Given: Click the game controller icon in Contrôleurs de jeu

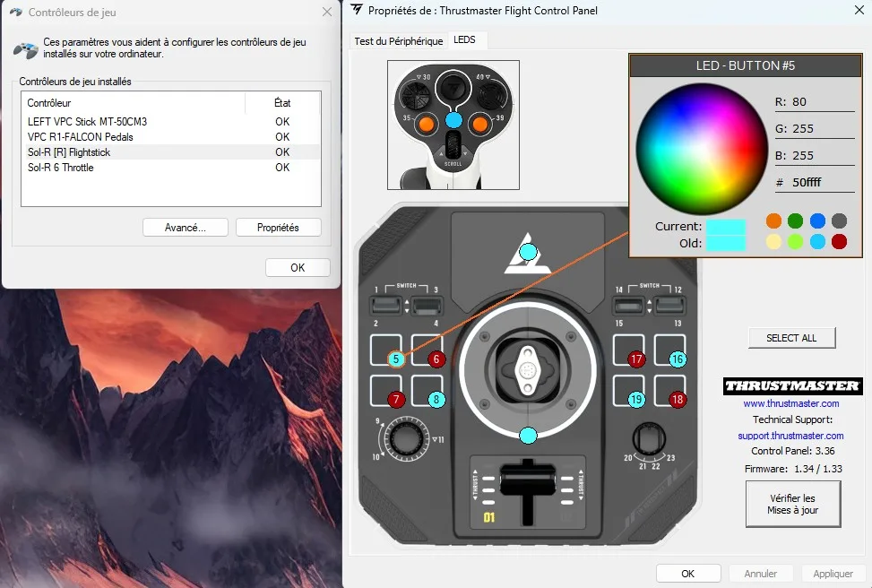Looking at the screenshot, I should tap(26, 49).
